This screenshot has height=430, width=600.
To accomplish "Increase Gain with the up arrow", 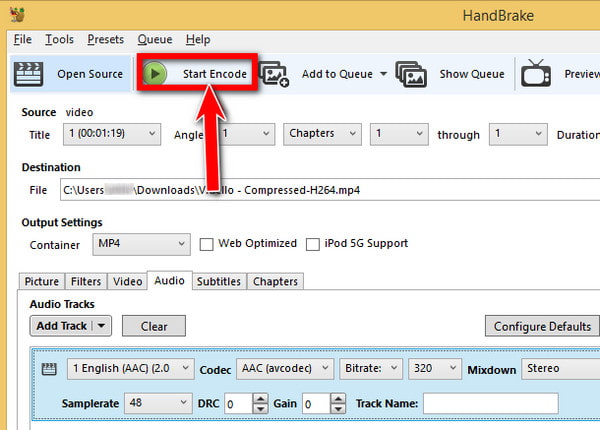I will click(x=338, y=399).
